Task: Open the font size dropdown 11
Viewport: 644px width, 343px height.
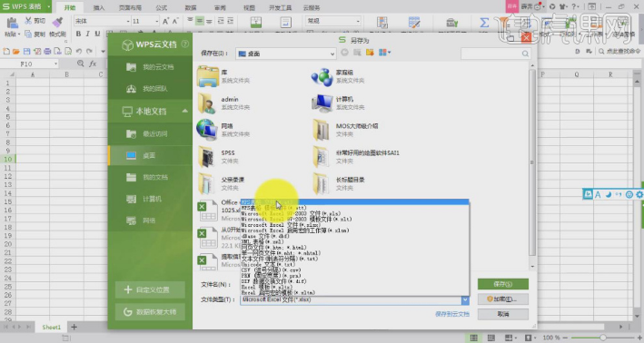Action: tap(156, 21)
